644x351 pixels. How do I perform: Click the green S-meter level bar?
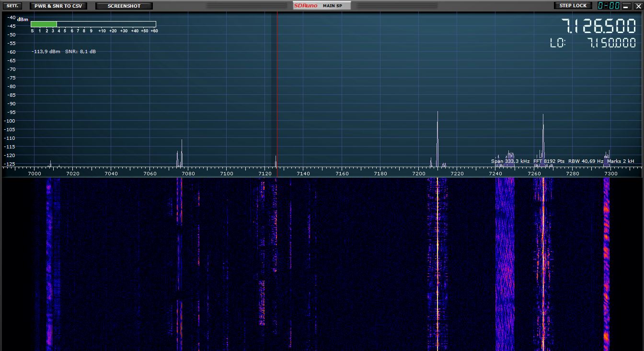click(x=44, y=24)
